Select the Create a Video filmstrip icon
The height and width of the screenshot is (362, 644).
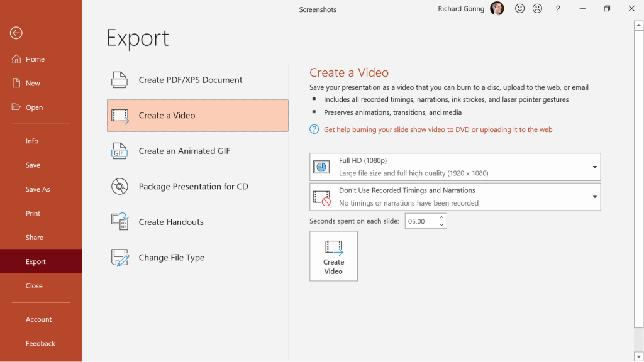click(x=120, y=115)
